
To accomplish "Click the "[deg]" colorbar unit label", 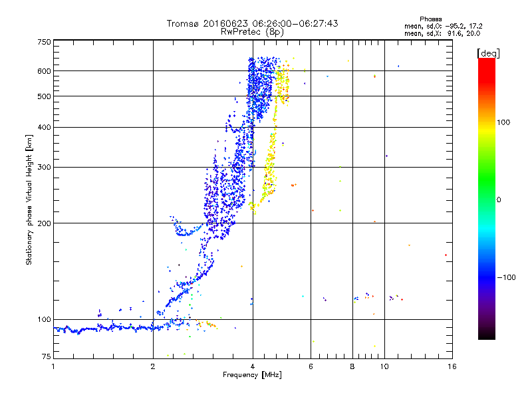I will 488,53.
